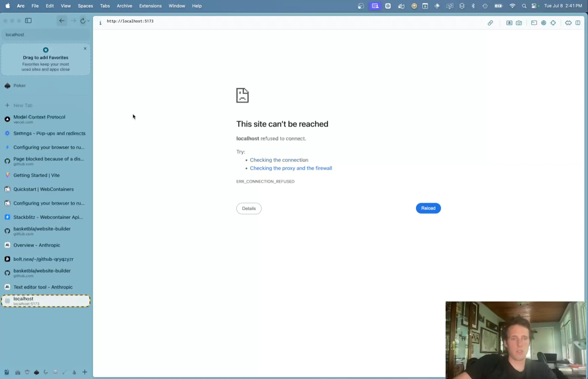Viewport: 588px width, 379px height.
Task: Go forward using the right arrow
Action: pos(73,21)
